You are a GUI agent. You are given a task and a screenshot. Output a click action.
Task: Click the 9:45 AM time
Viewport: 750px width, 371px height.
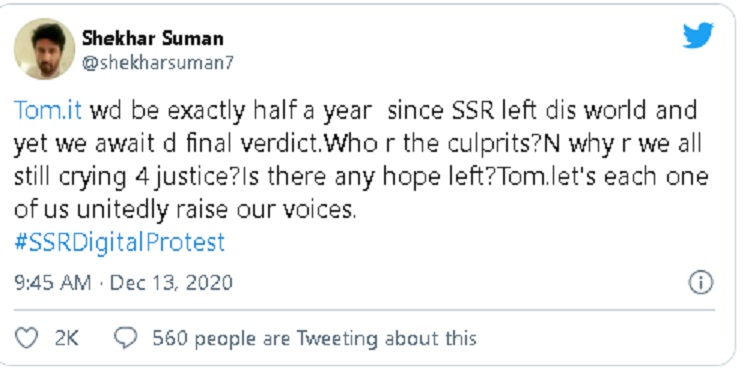(x=53, y=283)
